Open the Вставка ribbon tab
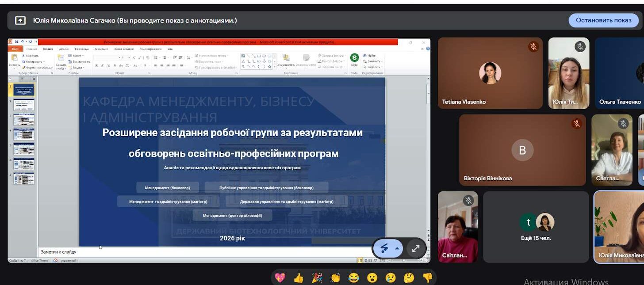This screenshot has width=644, height=285. tap(48, 49)
